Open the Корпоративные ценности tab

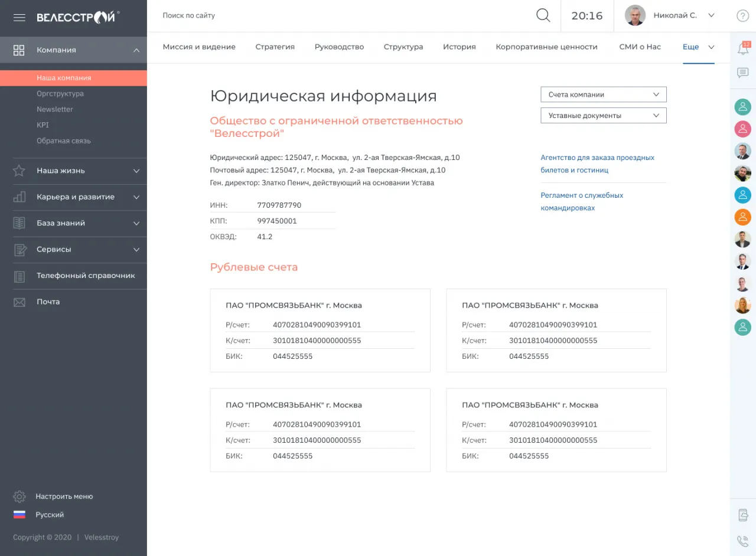[x=546, y=47]
